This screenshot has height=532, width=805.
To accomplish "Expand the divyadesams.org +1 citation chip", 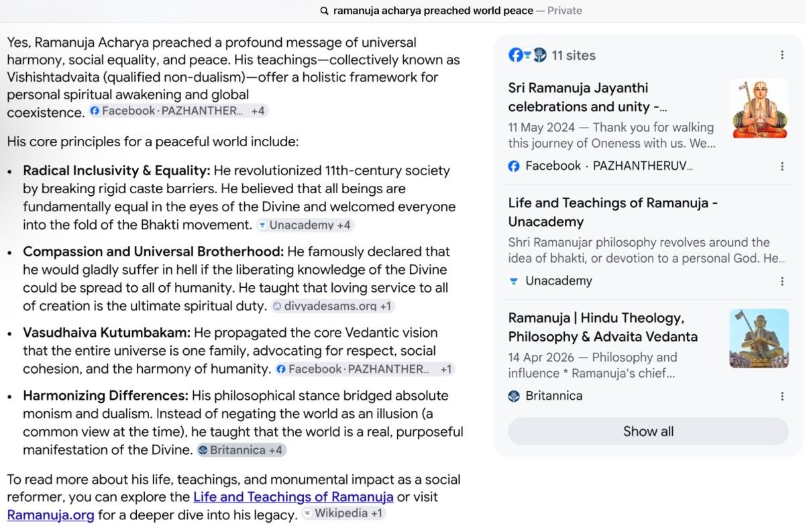I will click(333, 306).
